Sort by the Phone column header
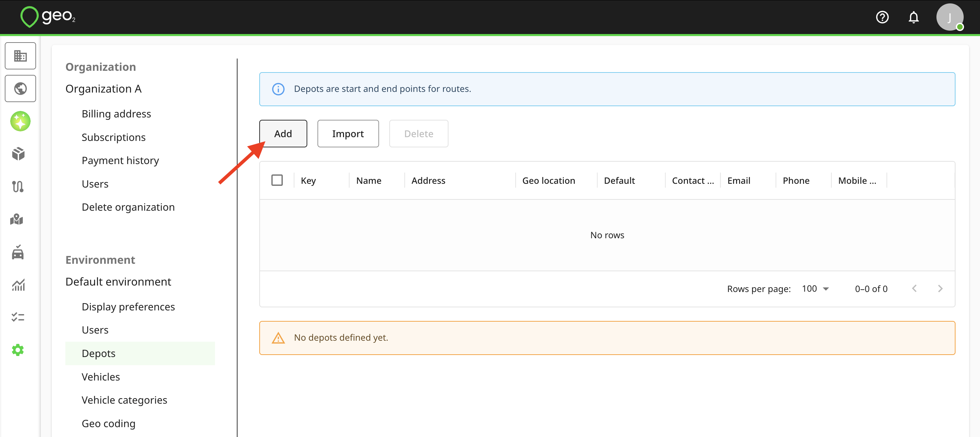 point(796,180)
